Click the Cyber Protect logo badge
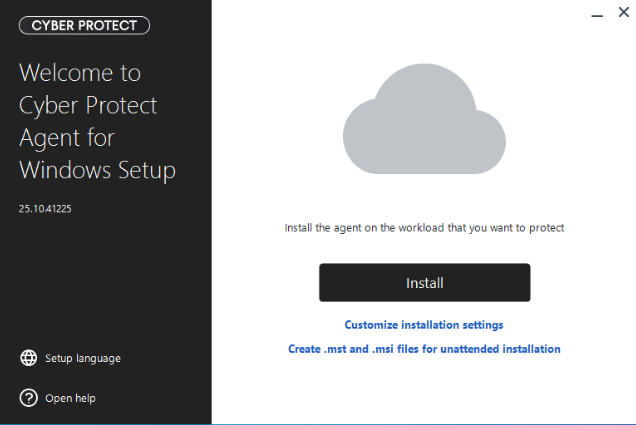 pos(84,25)
